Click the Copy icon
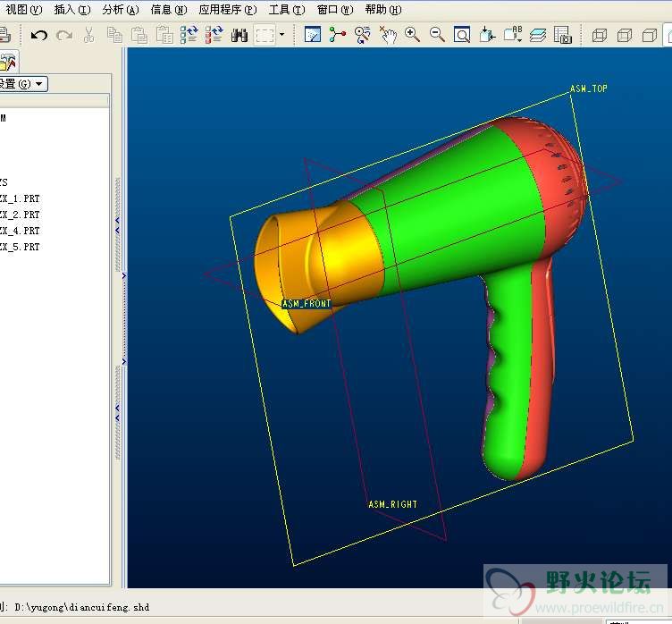Image resolution: width=672 pixels, height=624 pixels. [x=114, y=35]
